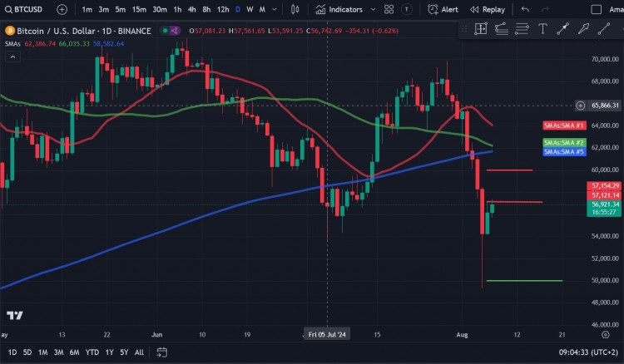
Task: Open chart scale settings gear
Action: coord(606,335)
